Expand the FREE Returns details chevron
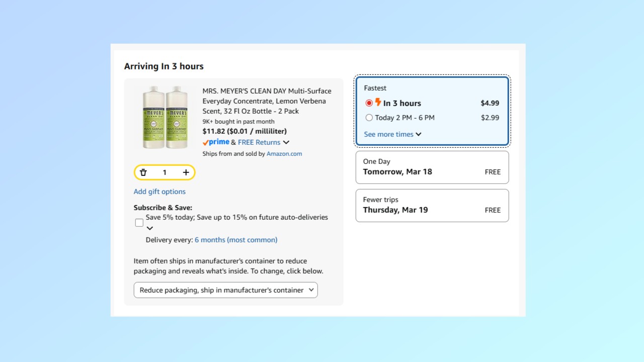 286,142
